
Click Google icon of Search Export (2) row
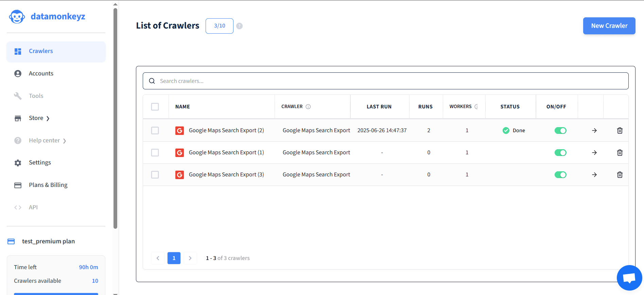point(179,131)
